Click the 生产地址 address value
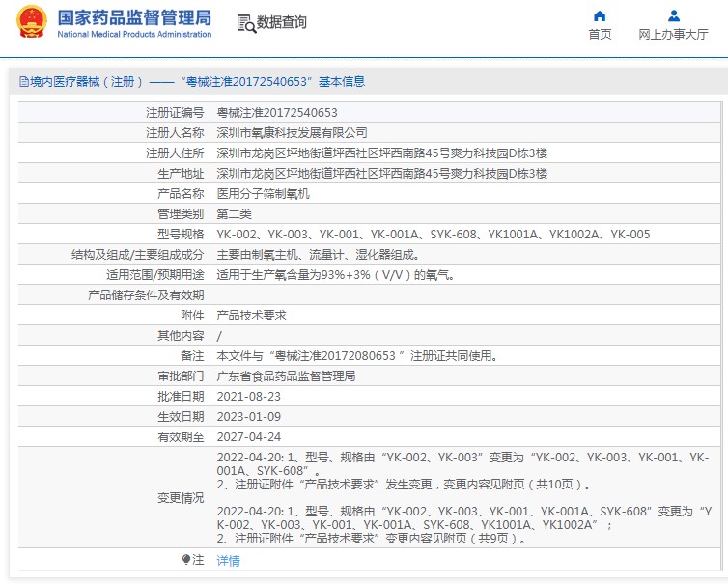The width and height of the screenshot is (728, 585). (382, 173)
